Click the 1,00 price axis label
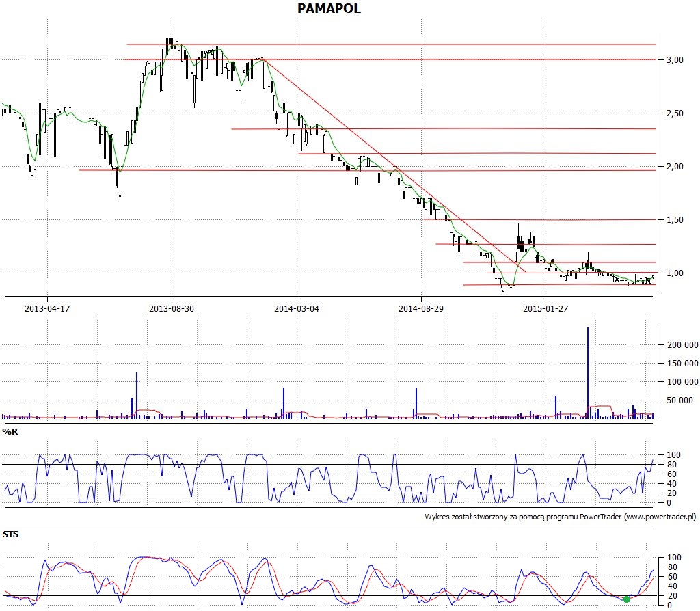 [675, 273]
